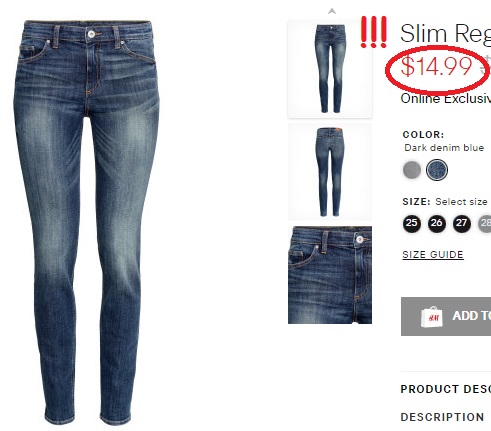Image resolution: width=491 pixels, height=431 pixels.
Task: Click the H&M shopping bag icon
Action: pos(432,317)
